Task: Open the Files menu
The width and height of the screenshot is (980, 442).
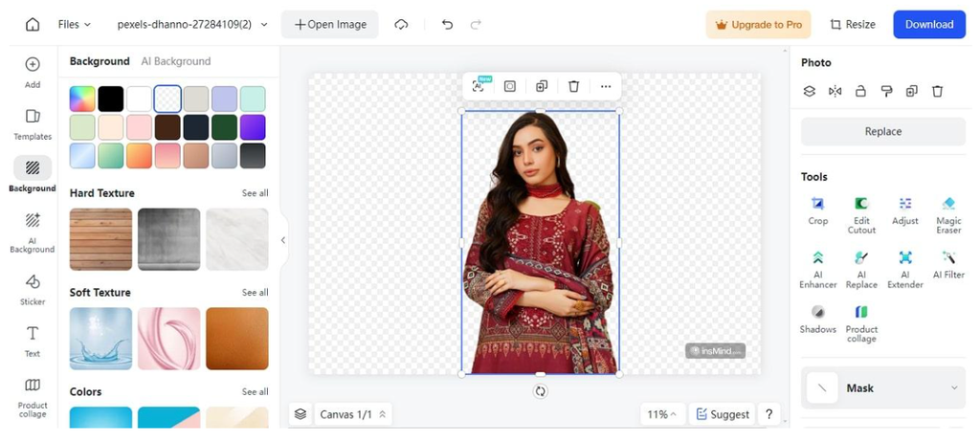Action: pyautogui.click(x=75, y=24)
